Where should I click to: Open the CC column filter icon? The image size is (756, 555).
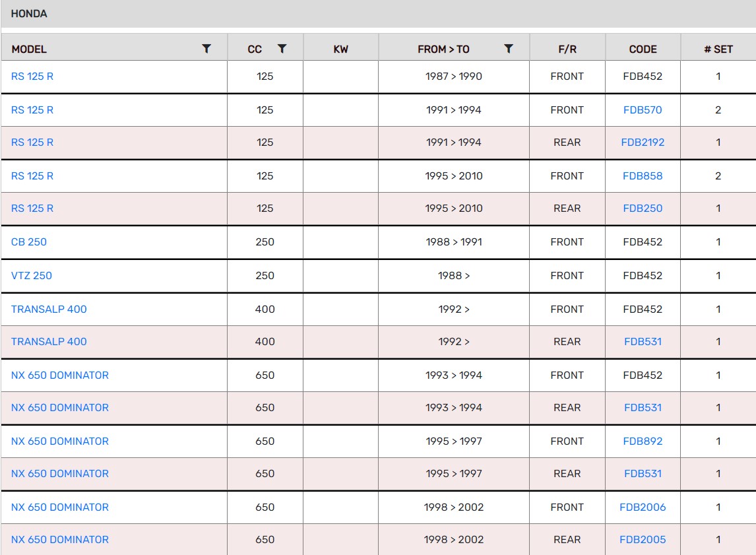coord(282,49)
